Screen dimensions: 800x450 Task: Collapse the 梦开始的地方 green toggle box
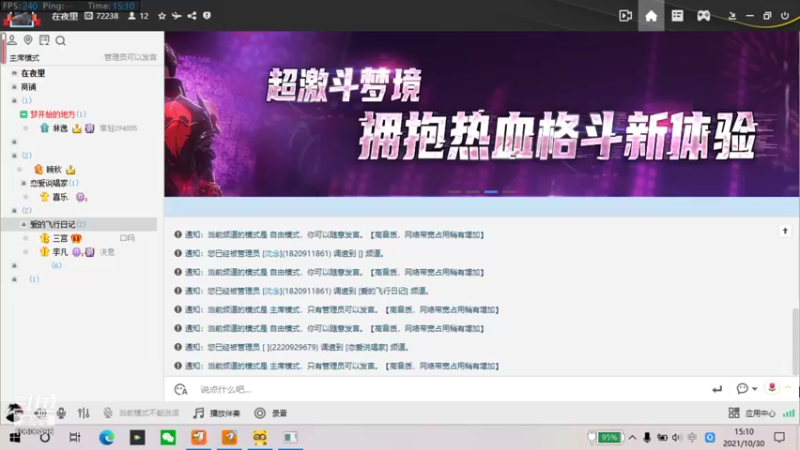[23, 114]
